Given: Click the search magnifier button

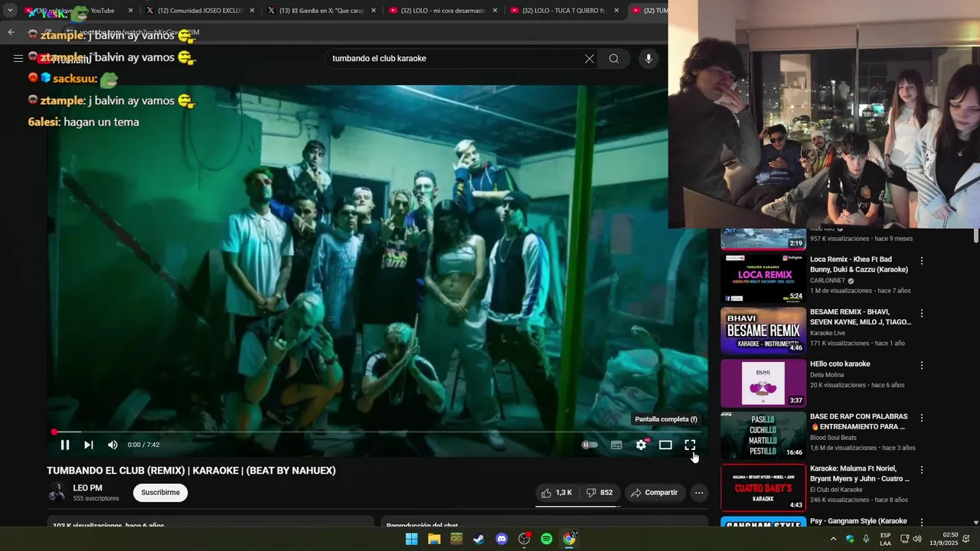Looking at the screenshot, I should [614, 59].
